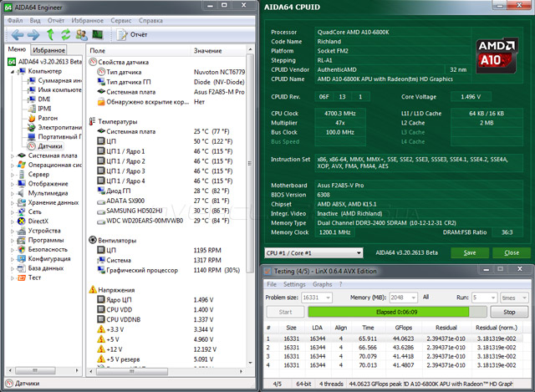The width and height of the screenshot is (535, 392).
Task: Stop the LinX test
Action: 507,312
